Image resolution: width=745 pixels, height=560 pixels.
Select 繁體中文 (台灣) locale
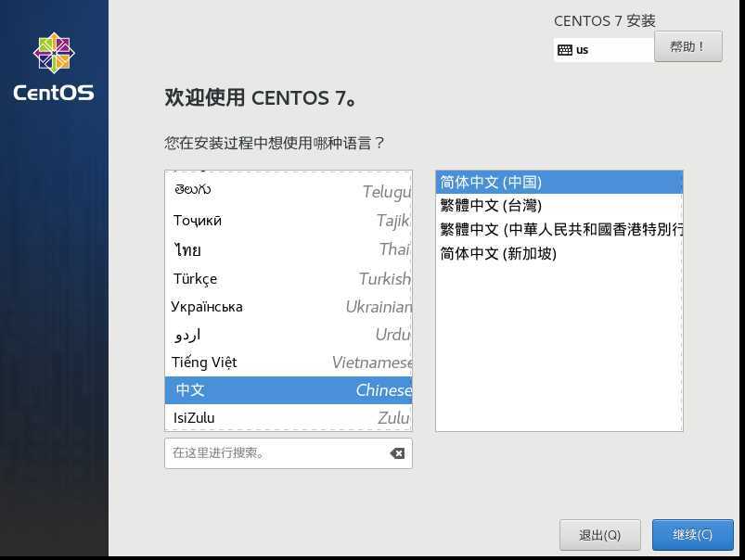pyautogui.click(x=559, y=206)
